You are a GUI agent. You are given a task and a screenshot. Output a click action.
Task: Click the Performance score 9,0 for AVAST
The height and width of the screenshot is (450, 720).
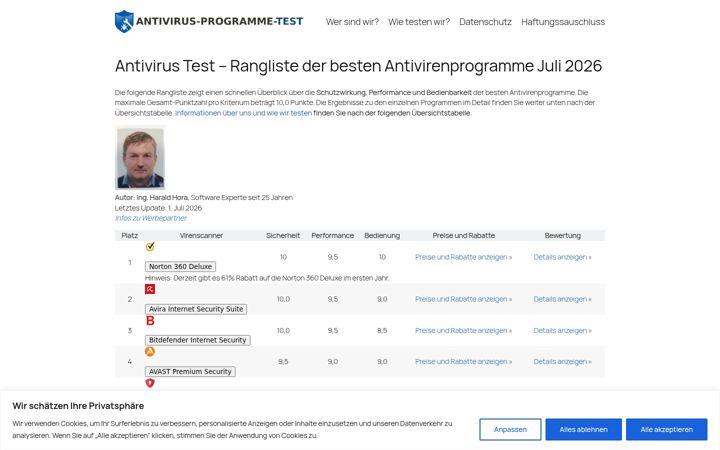(x=332, y=362)
